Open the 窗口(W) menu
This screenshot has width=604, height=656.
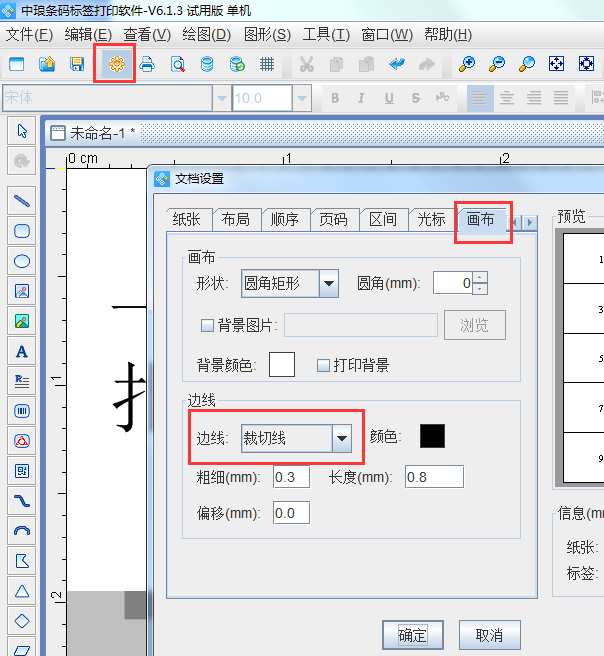click(x=387, y=35)
